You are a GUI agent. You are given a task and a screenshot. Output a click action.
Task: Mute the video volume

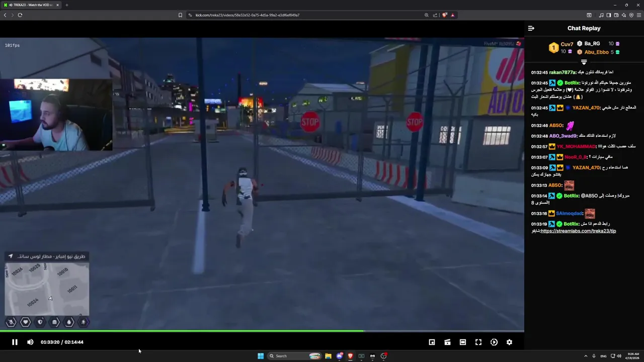[30, 342]
